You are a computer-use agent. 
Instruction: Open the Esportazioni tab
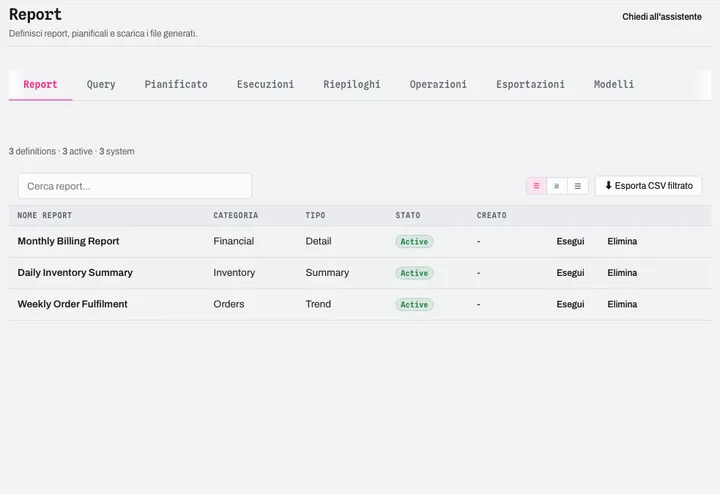(x=530, y=84)
